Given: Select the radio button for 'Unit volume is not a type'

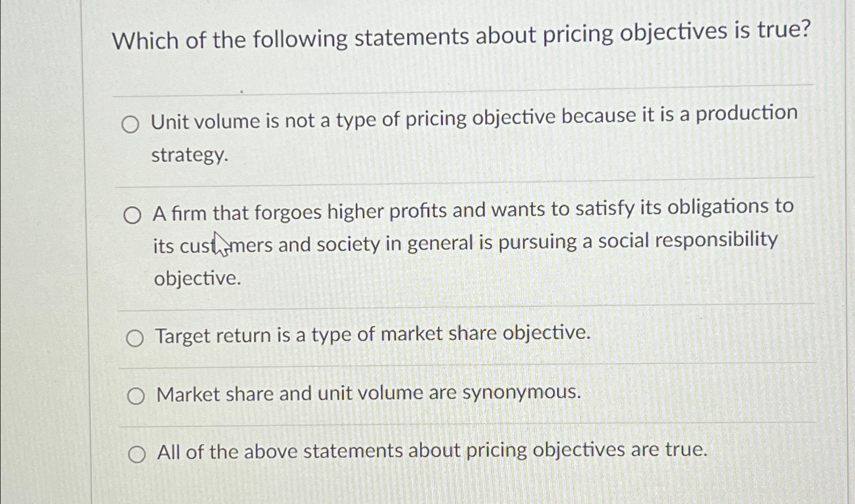Looking at the screenshot, I should 131,124.
